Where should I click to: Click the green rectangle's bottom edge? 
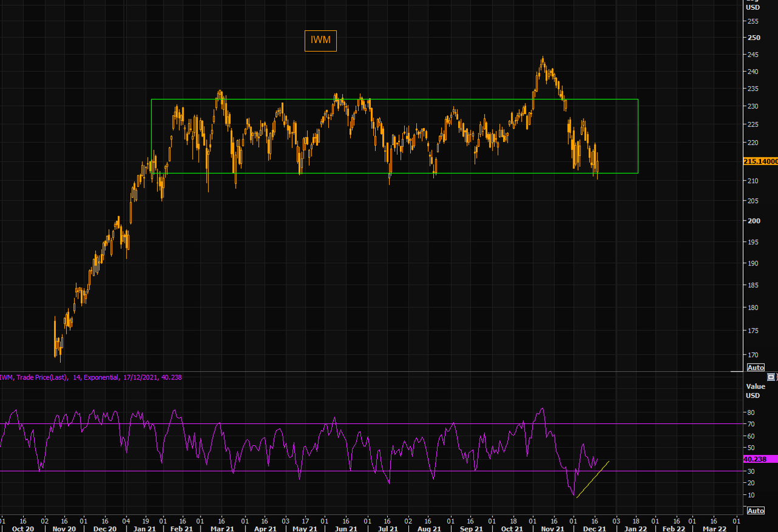(395, 173)
